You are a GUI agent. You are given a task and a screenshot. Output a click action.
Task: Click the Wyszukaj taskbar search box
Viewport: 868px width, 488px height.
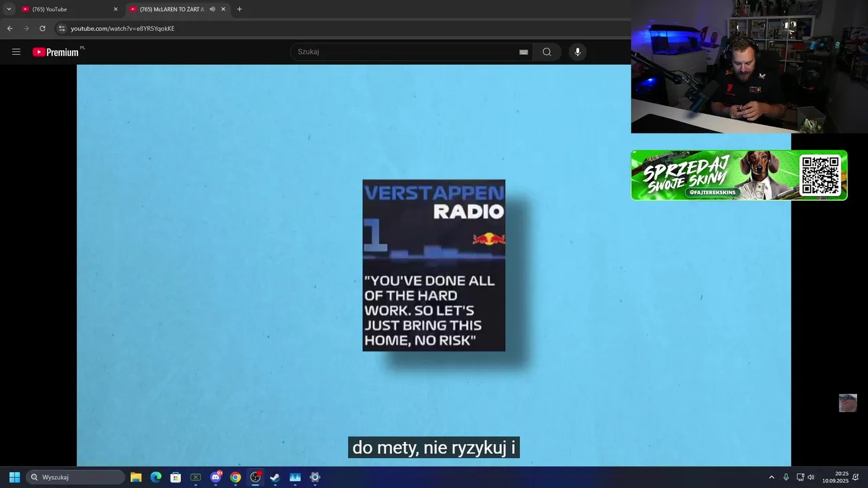click(x=75, y=477)
